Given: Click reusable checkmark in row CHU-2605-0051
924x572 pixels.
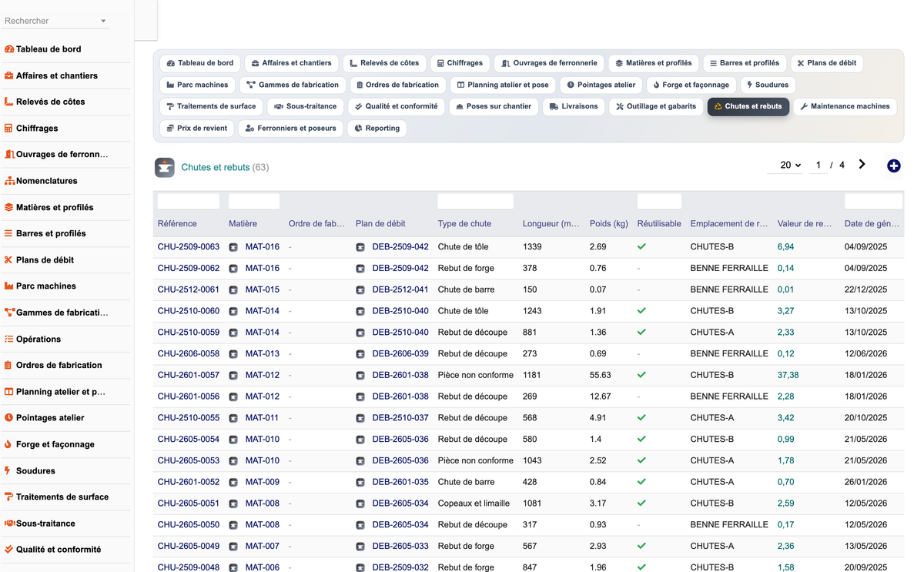Looking at the screenshot, I should click(641, 503).
